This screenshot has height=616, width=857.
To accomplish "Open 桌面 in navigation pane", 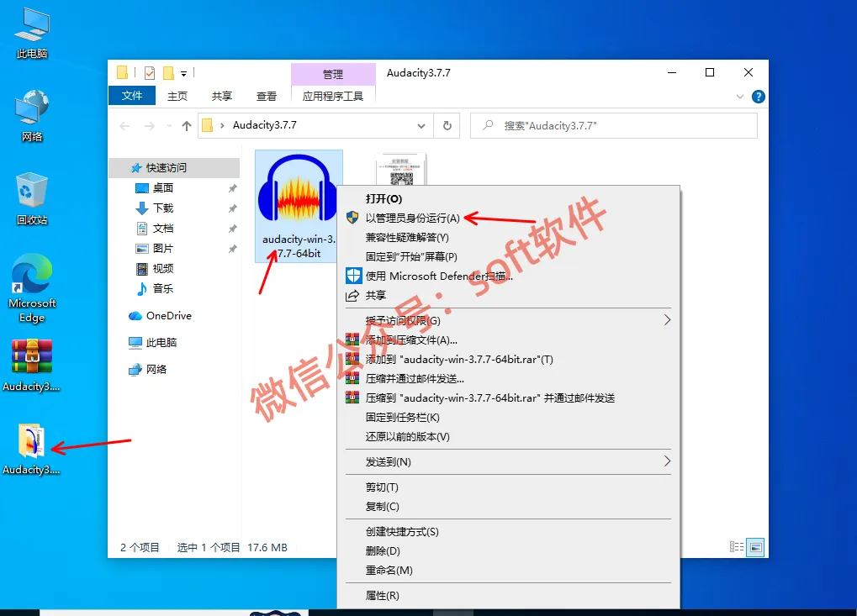I will [163, 188].
